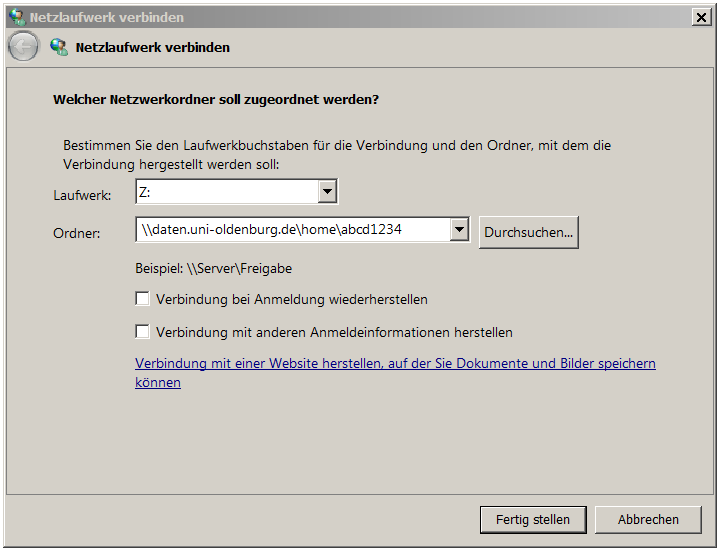This screenshot has height=549, width=723.
Task: Open the Ordner path history dropdown arrow
Action: pyautogui.click(x=459, y=229)
